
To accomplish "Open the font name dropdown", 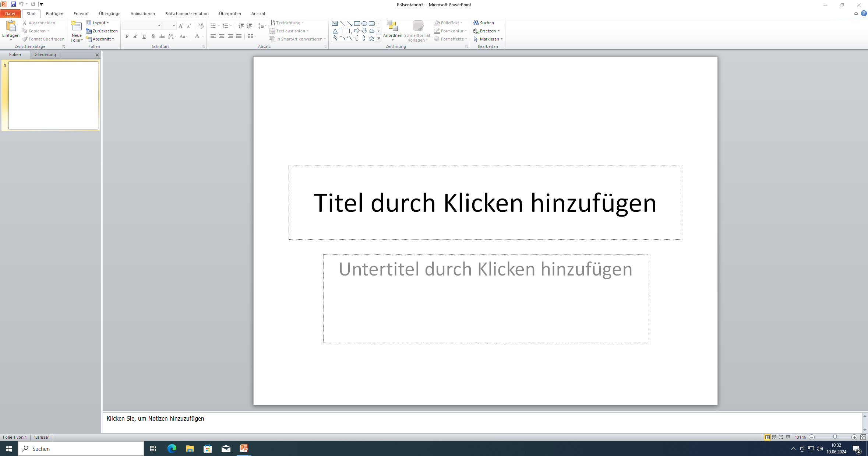I will (159, 26).
